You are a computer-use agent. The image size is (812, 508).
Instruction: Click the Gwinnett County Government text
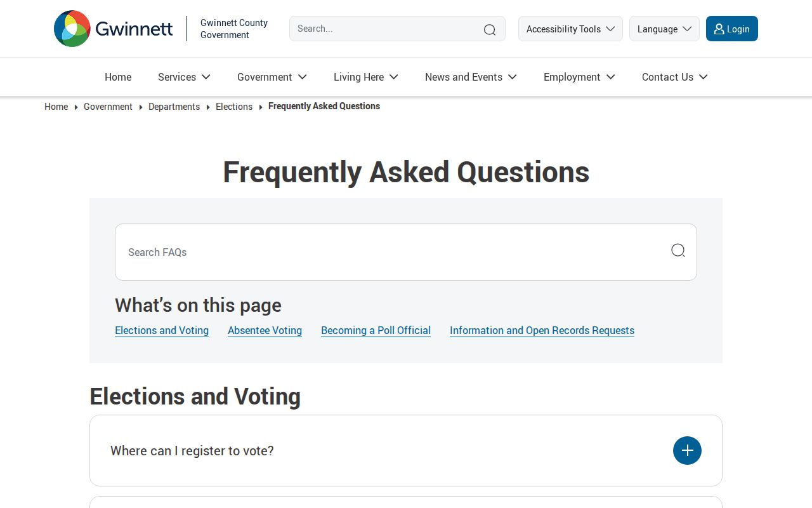234,29
